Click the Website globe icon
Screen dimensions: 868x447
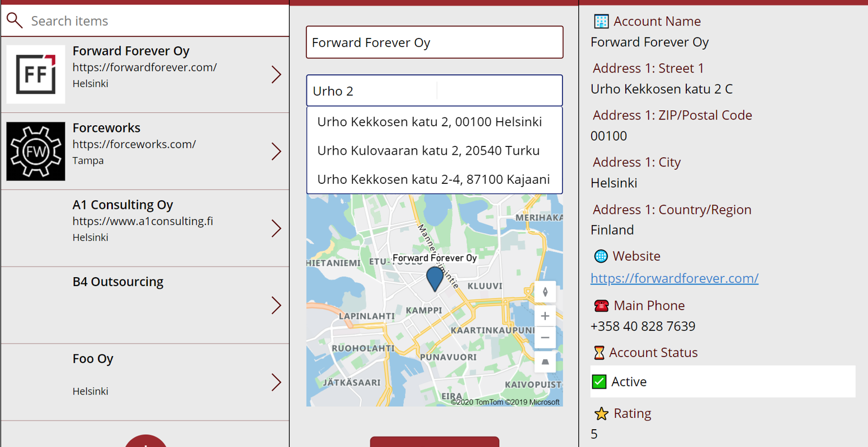(601, 256)
